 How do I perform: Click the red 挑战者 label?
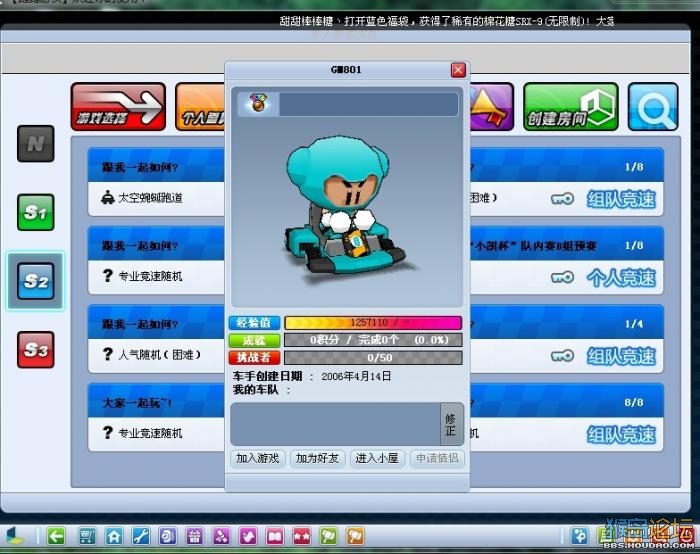[254, 358]
